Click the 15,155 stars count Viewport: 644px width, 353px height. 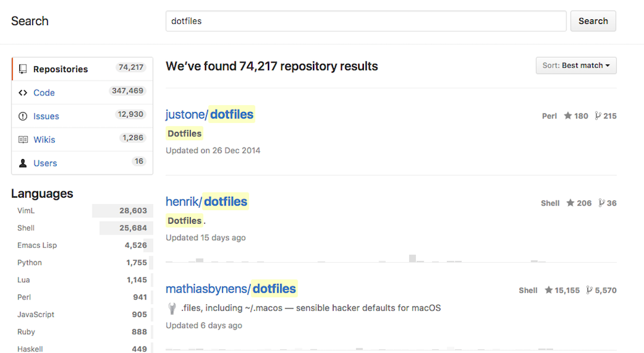click(567, 290)
